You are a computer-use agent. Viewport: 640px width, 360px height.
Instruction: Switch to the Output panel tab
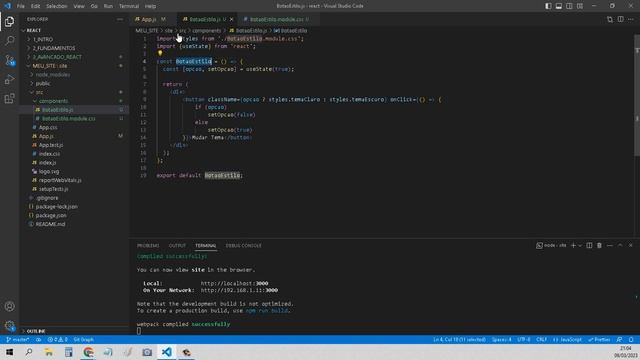pos(177,245)
